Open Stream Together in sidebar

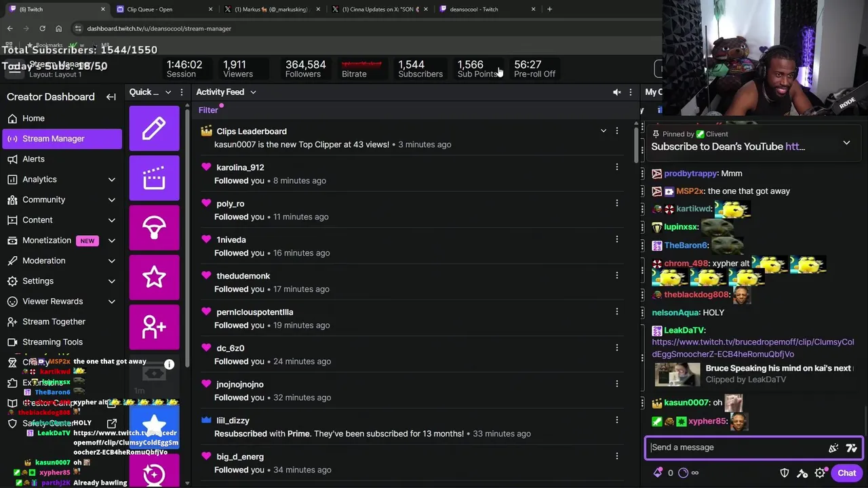(62, 322)
